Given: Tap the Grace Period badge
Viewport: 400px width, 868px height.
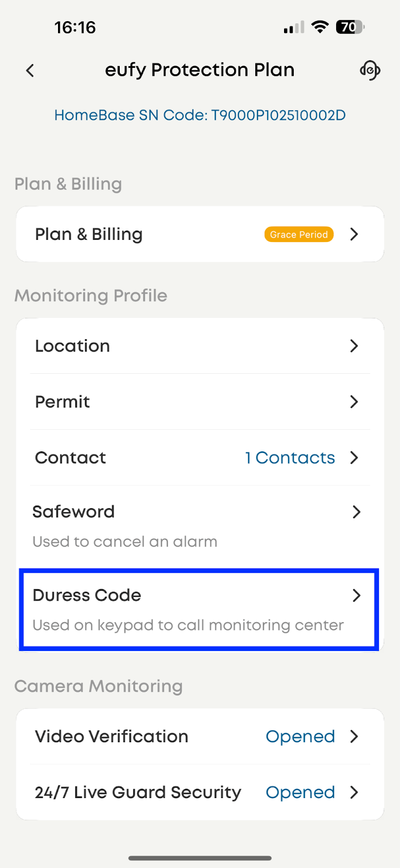Looking at the screenshot, I should 299,234.
